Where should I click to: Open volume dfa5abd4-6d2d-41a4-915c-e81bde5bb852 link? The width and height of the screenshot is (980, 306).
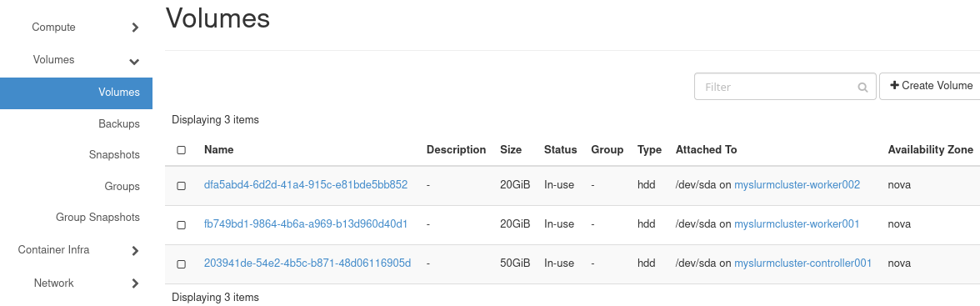click(306, 184)
